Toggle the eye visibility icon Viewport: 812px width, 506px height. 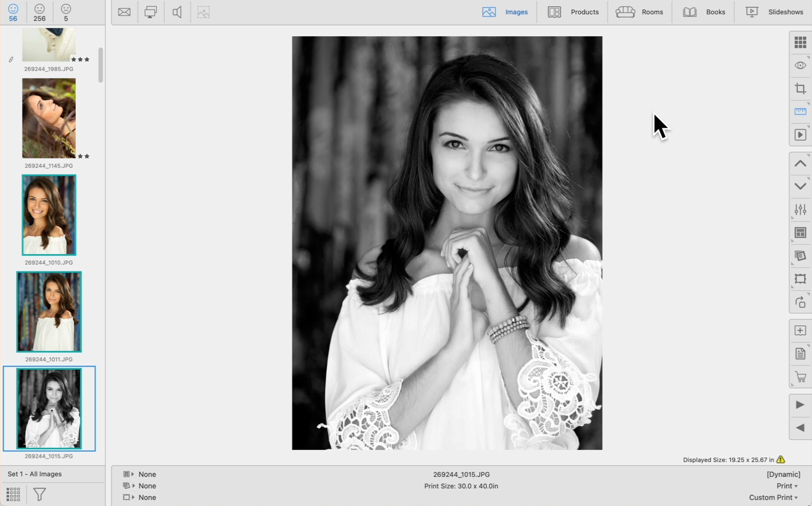(x=800, y=65)
